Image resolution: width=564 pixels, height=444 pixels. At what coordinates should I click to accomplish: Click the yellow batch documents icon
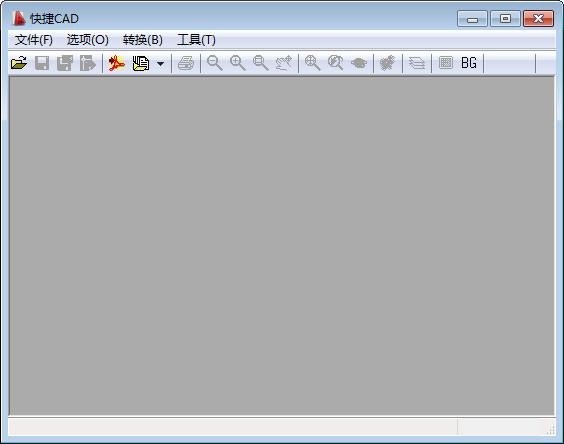click(141, 63)
